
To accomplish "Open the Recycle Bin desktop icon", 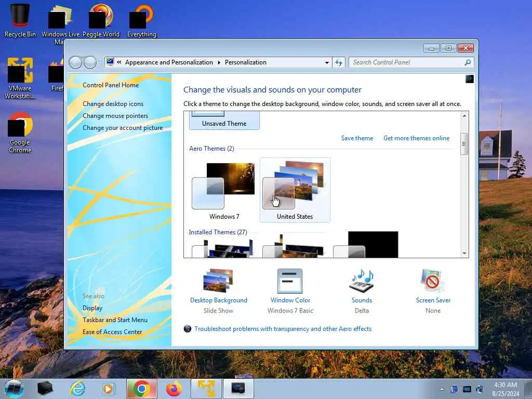I will point(20,20).
